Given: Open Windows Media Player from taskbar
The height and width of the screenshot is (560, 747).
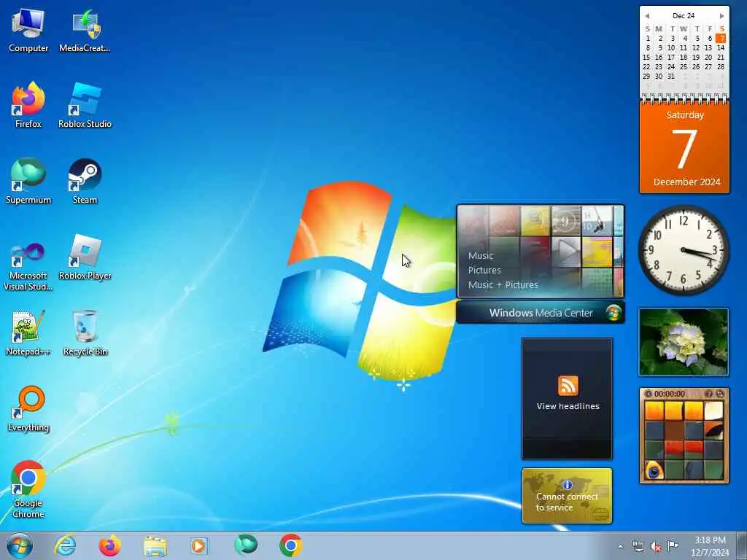Looking at the screenshot, I should tap(199, 545).
